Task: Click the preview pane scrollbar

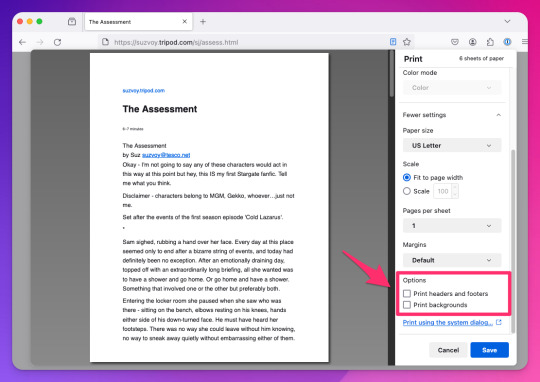Action: tap(392, 74)
